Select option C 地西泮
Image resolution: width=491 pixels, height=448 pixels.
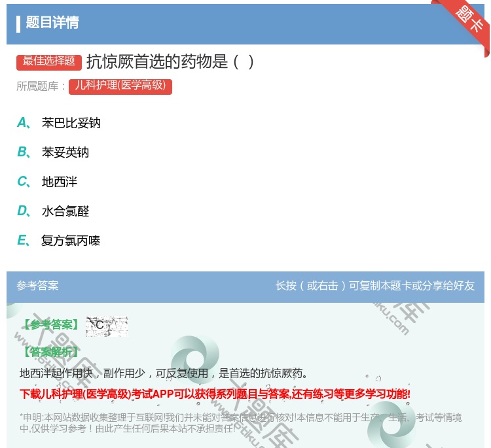pyautogui.click(x=47, y=182)
